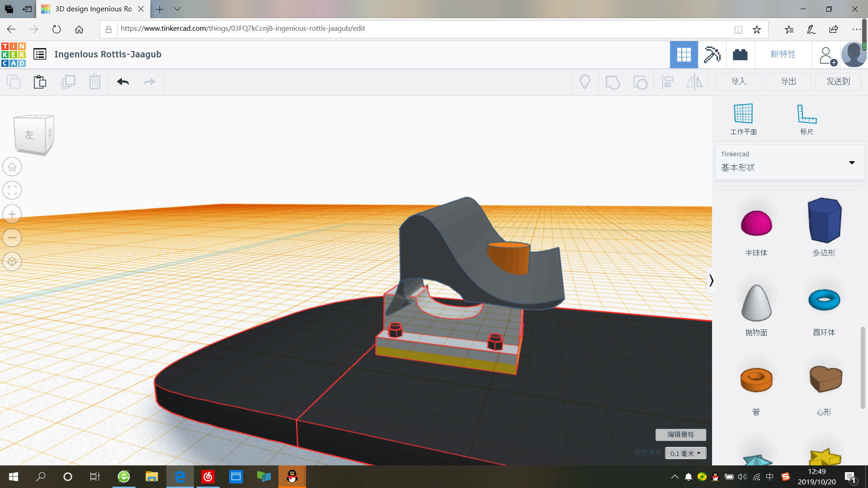Select the 工作平面 workplane tool

pos(743,119)
